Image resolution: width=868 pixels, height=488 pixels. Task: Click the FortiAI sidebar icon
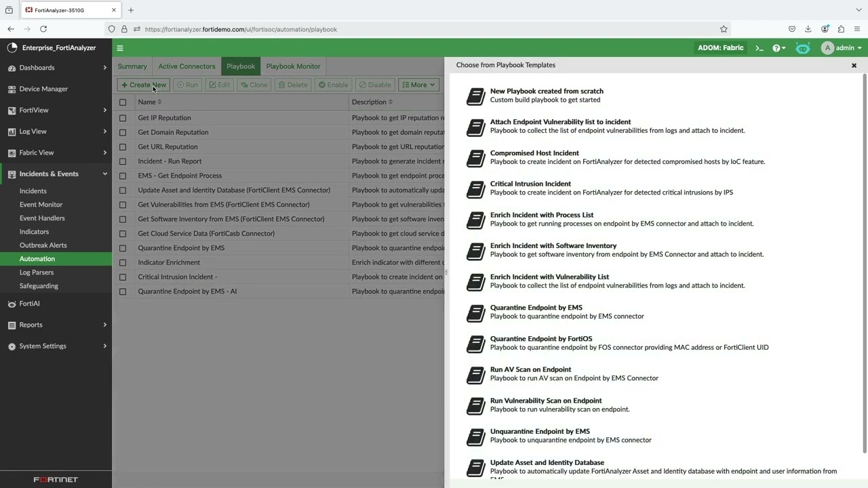[x=12, y=304]
